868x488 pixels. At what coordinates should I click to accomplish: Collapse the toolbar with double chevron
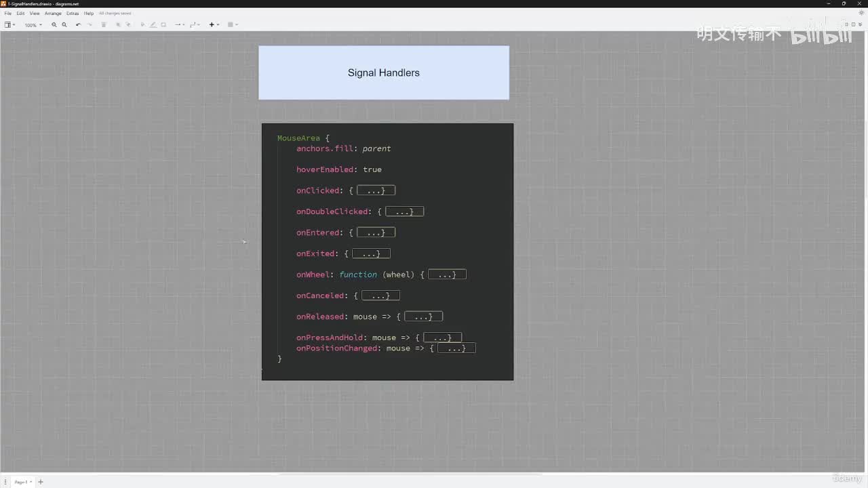(861, 24)
